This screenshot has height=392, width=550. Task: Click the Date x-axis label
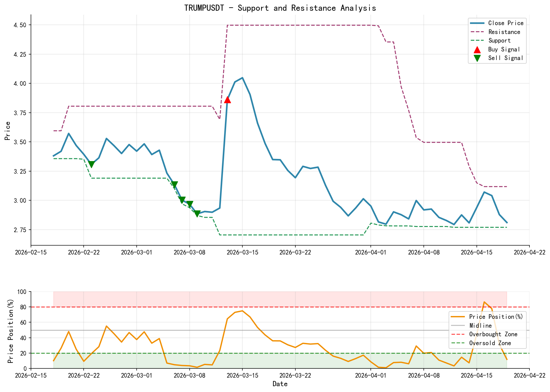(280, 384)
